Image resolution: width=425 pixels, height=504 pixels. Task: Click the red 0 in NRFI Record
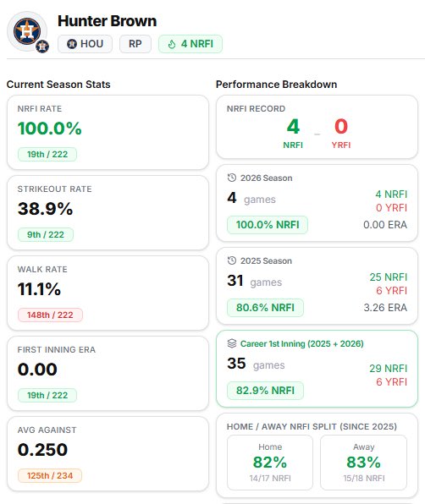[341, 126]
